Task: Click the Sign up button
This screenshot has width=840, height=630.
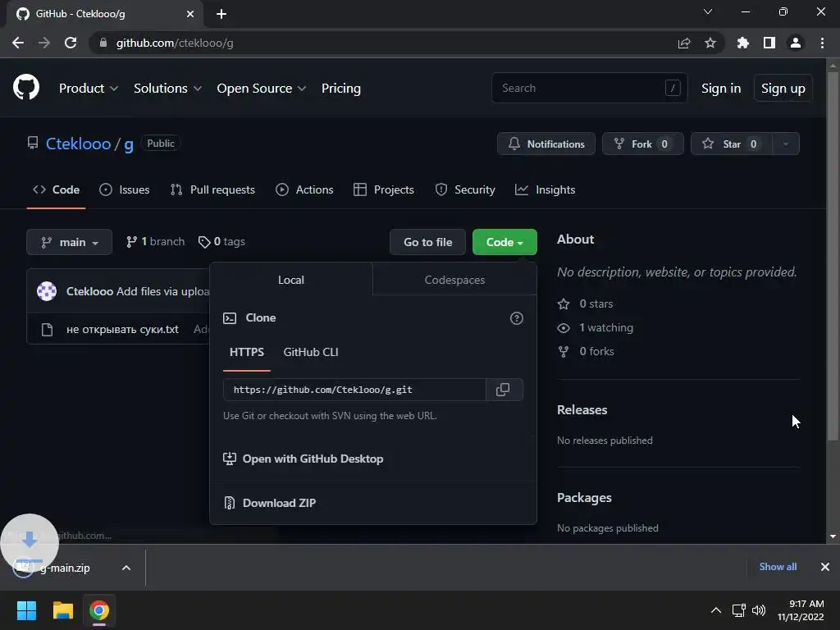Action: pos(783,89)
